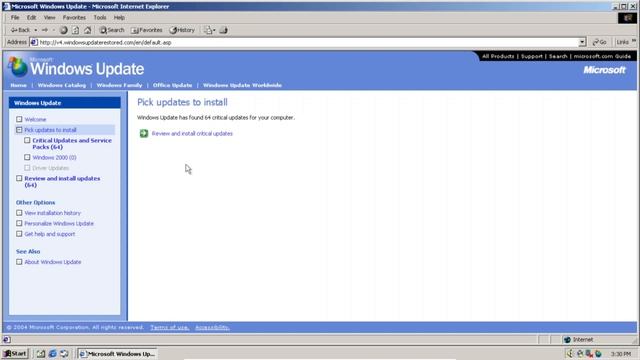The height and width of the screenshot is (360, 640).
Task: Open the Tools menu
Action: pyautogui.click(x=100, y=18)
